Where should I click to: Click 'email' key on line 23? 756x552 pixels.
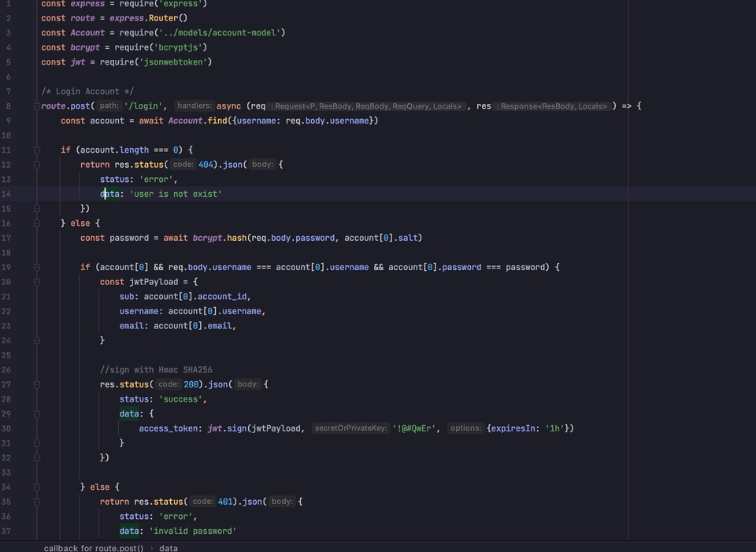click(132, 326)
